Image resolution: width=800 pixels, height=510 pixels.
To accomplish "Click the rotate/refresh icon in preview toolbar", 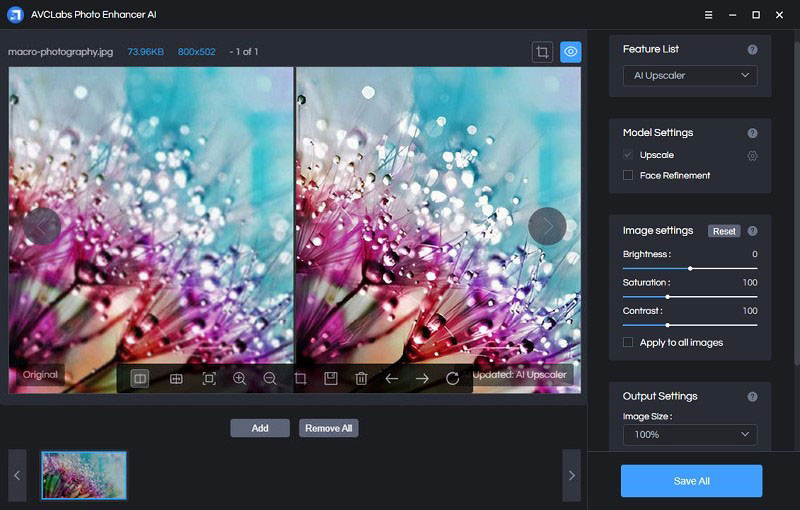I will click(x=452, y=379).
